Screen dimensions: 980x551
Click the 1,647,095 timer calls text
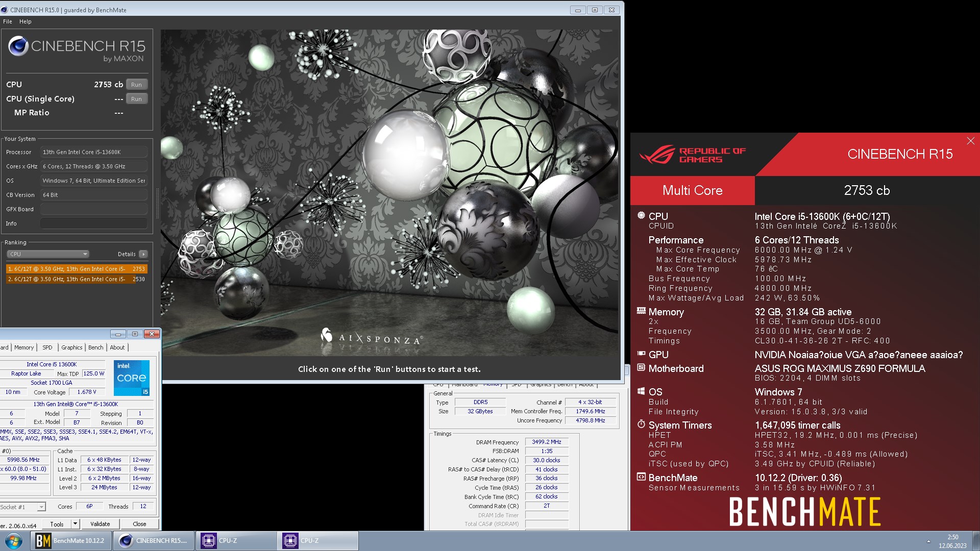[797, 425]
